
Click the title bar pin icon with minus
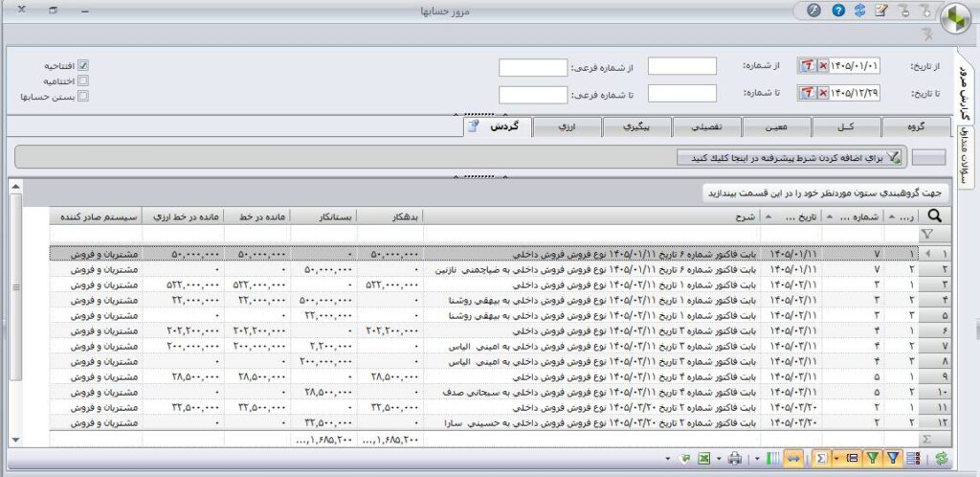coord(903,11)
